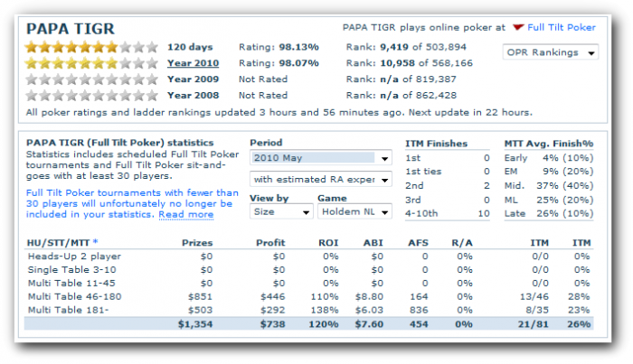Select the Multi Table 46-180 row label
633x364 pixels.
[74, 296]
